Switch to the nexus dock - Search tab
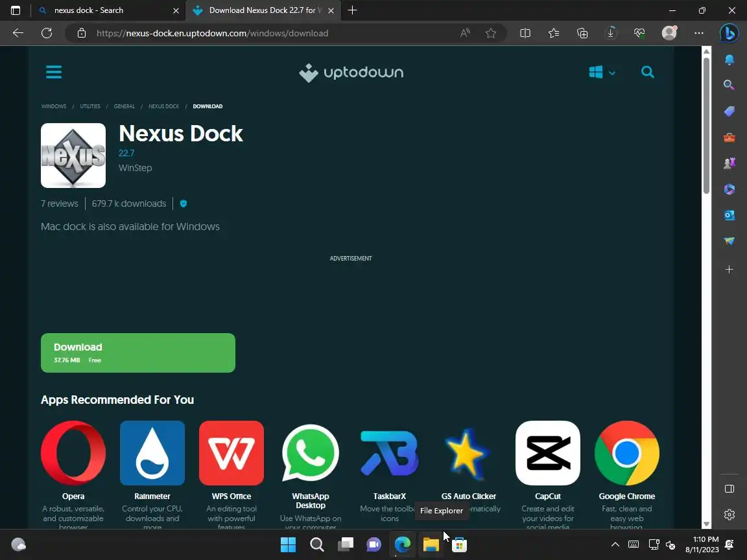 109,10
